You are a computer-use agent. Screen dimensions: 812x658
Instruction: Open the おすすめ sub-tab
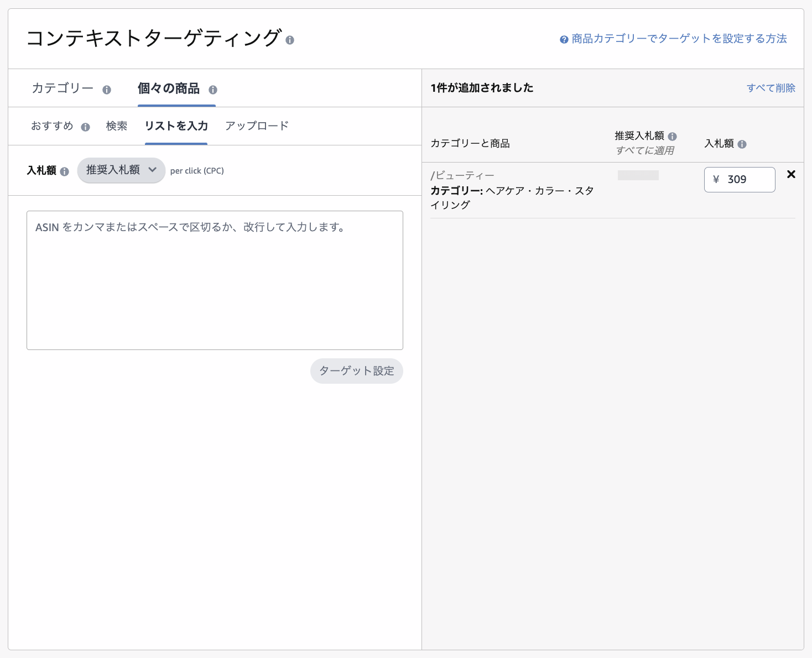pos(53,126)
